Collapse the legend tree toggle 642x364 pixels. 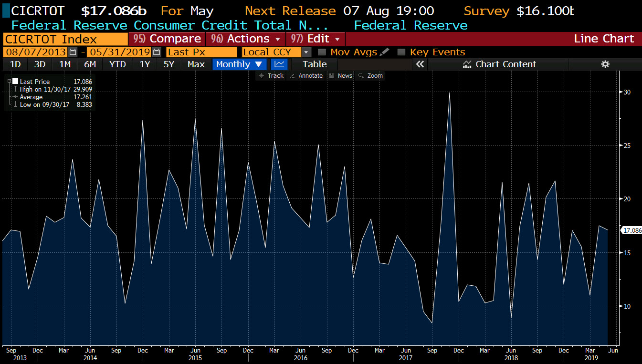(9, 82)
